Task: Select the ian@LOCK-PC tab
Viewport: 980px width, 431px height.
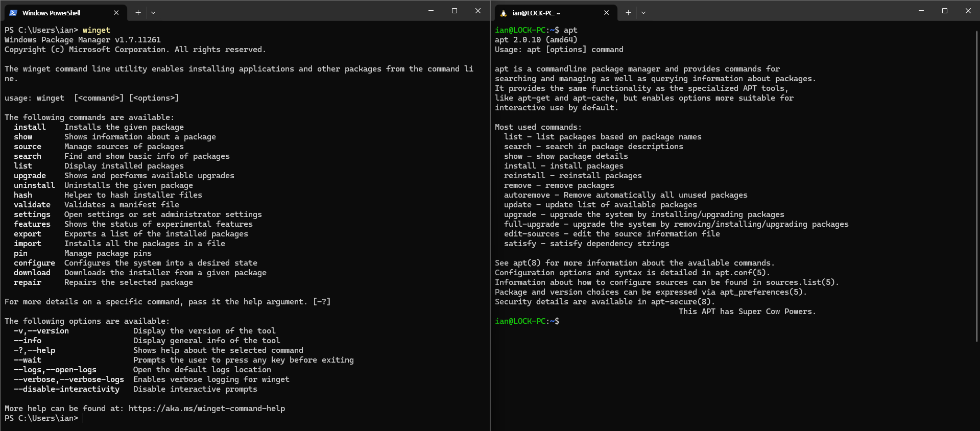Action: point(555,13)
